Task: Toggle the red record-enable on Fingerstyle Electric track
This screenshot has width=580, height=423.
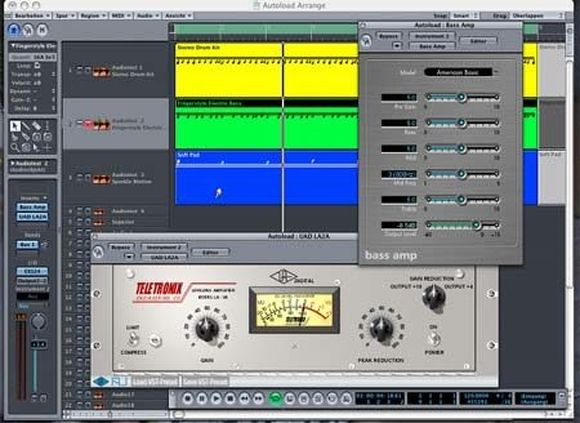Action: (x=88, y=124)
